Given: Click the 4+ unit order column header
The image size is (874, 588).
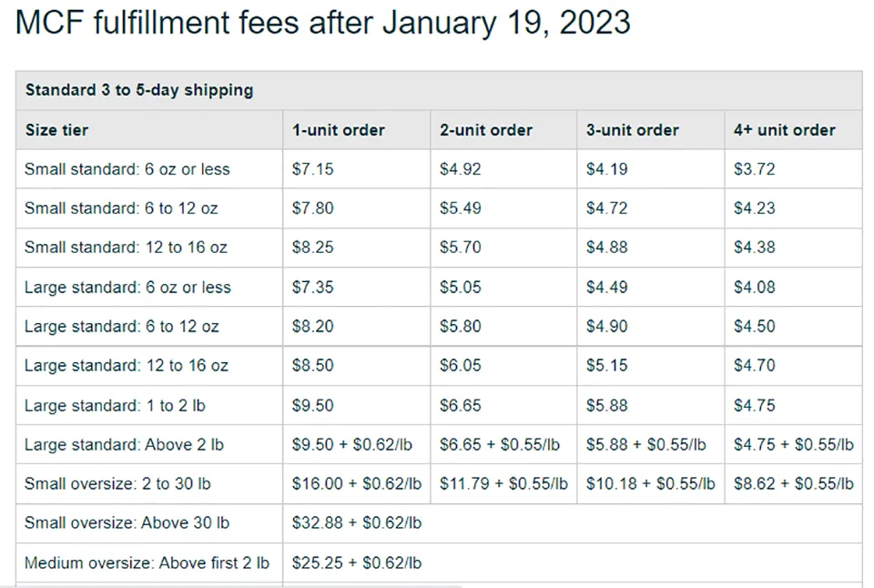Looking at the screenshot, I should (x=784, y=130).
